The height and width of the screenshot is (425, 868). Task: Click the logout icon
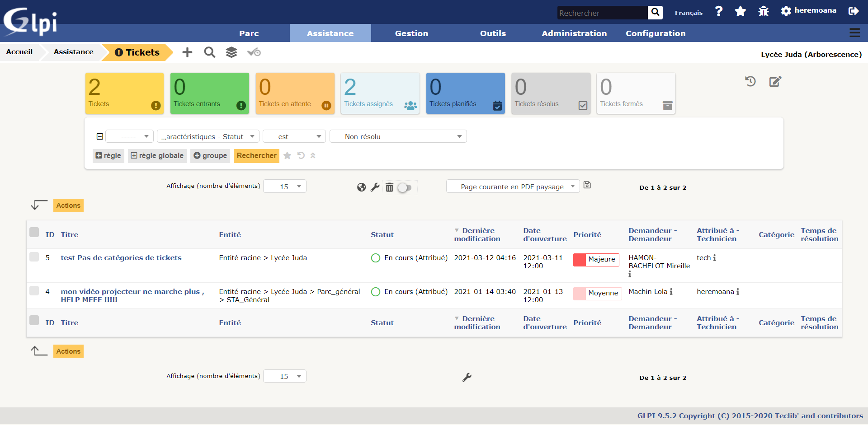tap(853, 11)
